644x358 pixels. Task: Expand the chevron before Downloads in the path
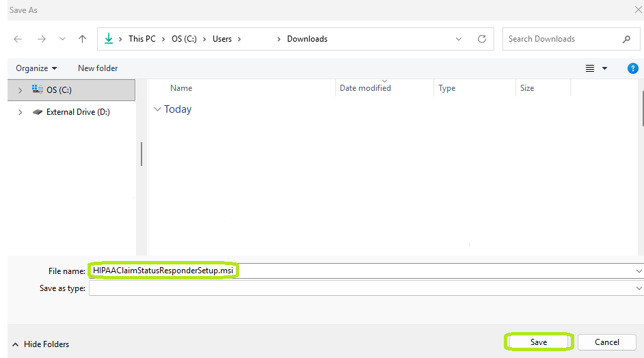coord(279,39)
